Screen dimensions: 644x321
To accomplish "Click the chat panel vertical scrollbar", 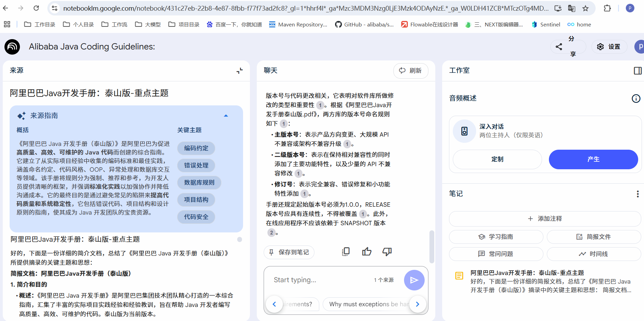I will 432,247.
